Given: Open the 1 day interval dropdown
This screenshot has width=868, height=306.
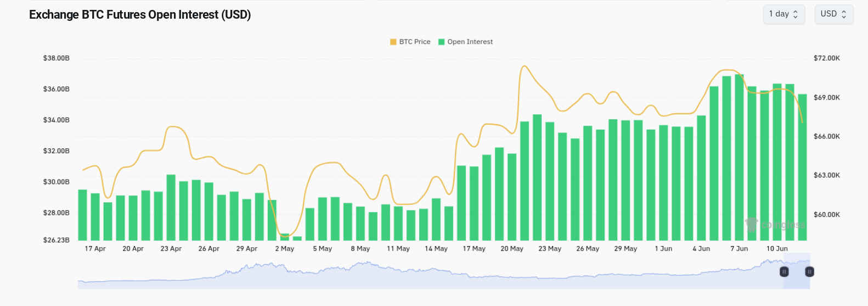Looking at the screenshot, I should pos(784,14).
